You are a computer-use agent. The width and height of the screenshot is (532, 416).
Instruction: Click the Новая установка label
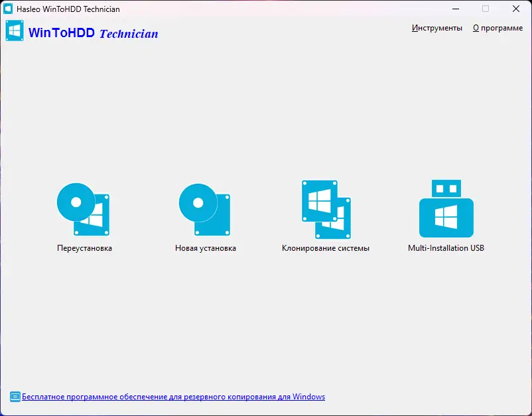pyautogui.click(x=204, y=248)
